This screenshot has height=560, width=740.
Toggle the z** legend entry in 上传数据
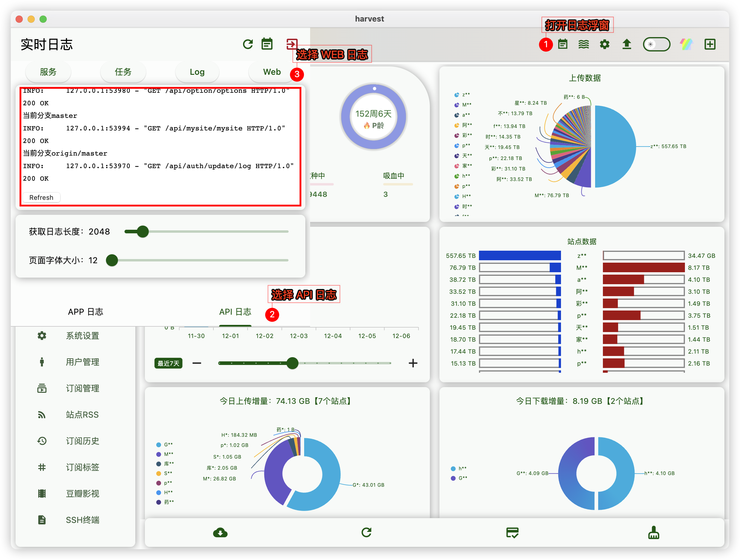tap(462, 95)
